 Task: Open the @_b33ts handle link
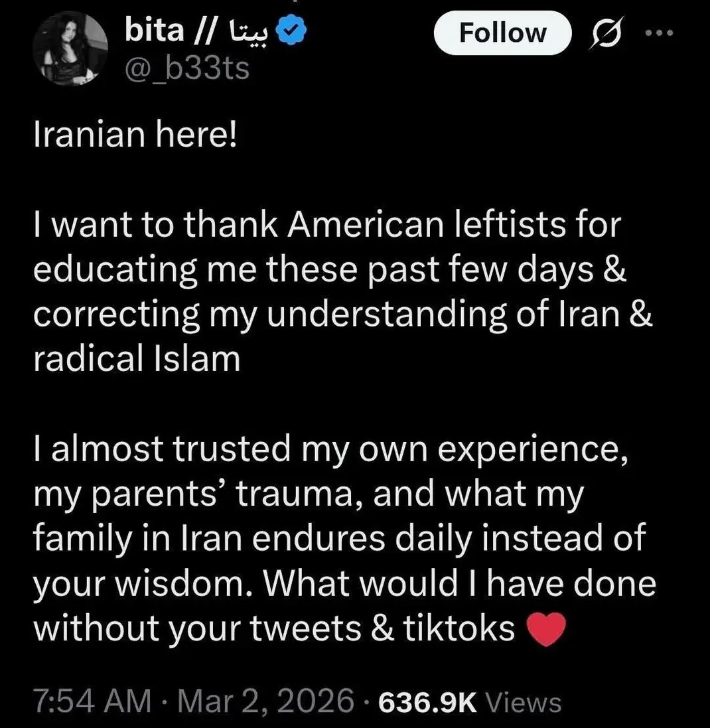point(188,67)
